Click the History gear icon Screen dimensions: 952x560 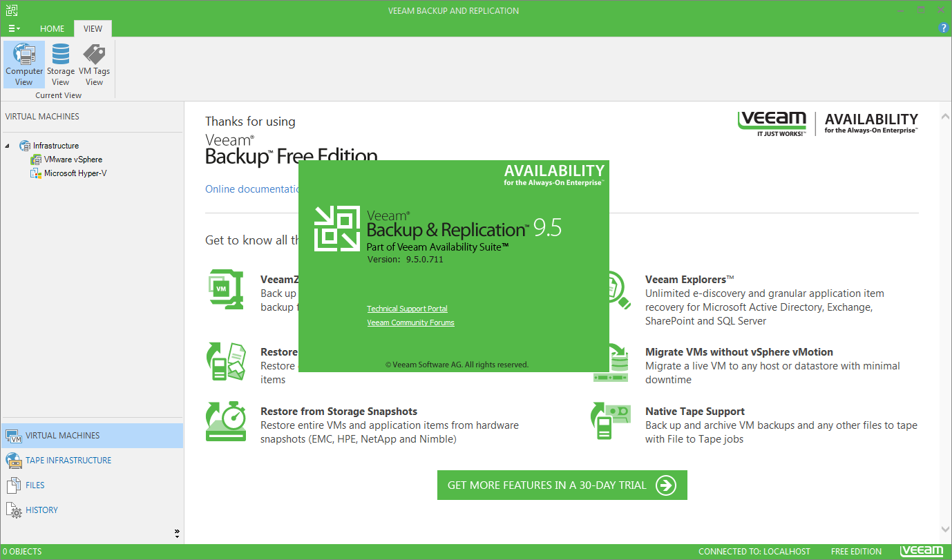13,510
